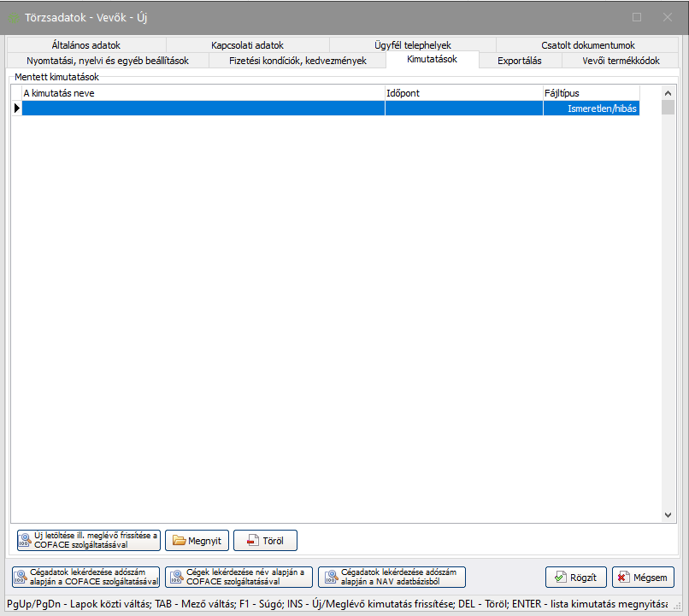This screenshot has height=616, width=689.
Task: Click the folder icon on Megnyit button
Action: coord(180,540)
